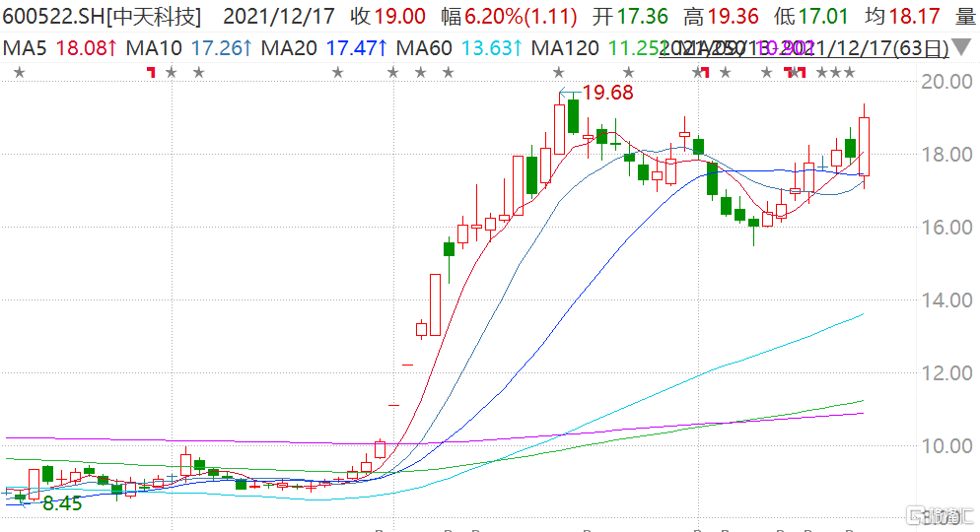Click the leftmost star event marker
This screenshot has width=980, height=532.
17,72
